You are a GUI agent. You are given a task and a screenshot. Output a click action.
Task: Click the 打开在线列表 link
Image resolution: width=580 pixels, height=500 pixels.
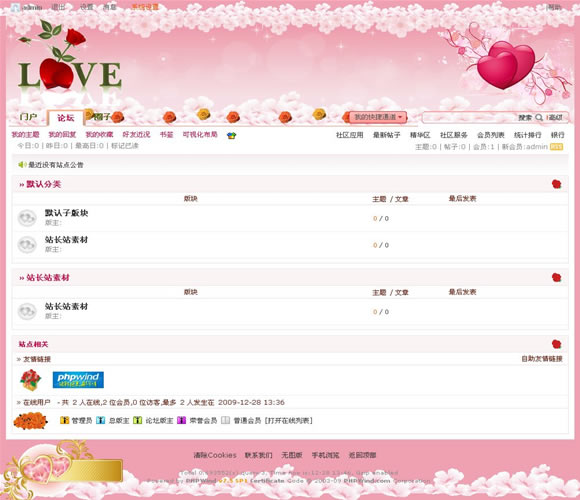click(289, 420)
